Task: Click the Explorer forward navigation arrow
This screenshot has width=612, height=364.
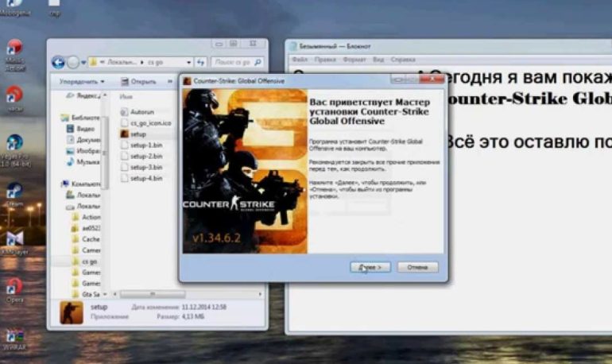Action: tap(72, 63)
